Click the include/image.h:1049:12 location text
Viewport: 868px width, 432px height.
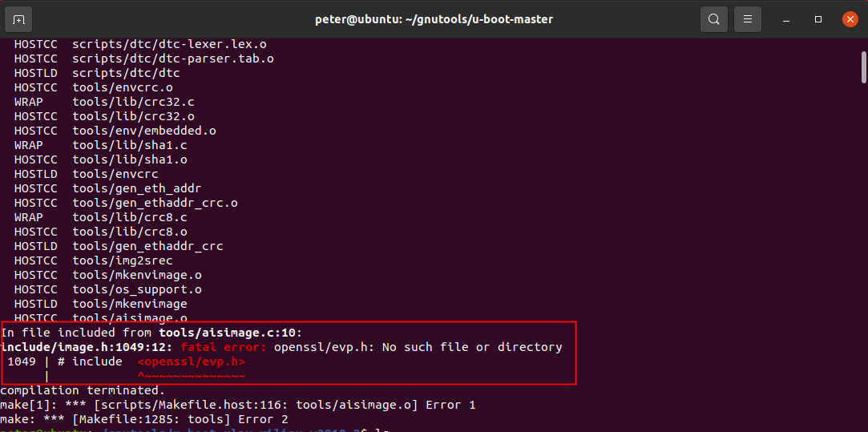click(x=87, y=347)
